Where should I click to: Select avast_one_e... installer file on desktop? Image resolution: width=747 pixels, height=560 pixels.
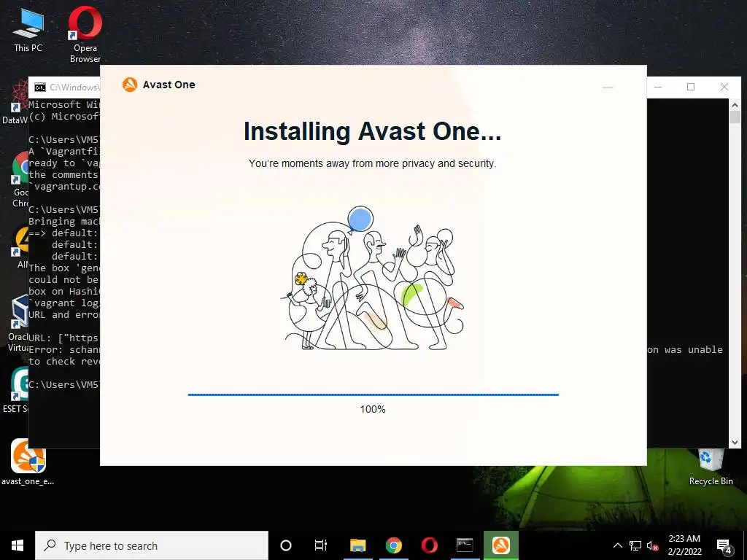28,462
